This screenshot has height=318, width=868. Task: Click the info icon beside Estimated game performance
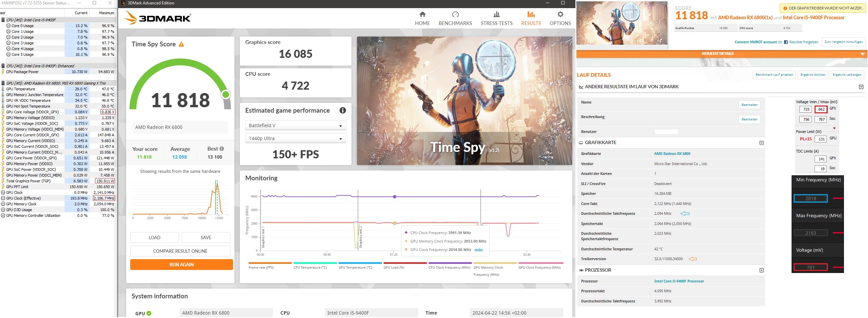342,110
